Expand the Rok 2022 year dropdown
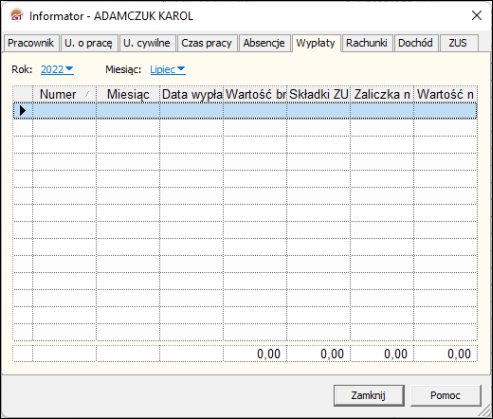This screenshot has height=419, width=493. (x=57, y=69)
